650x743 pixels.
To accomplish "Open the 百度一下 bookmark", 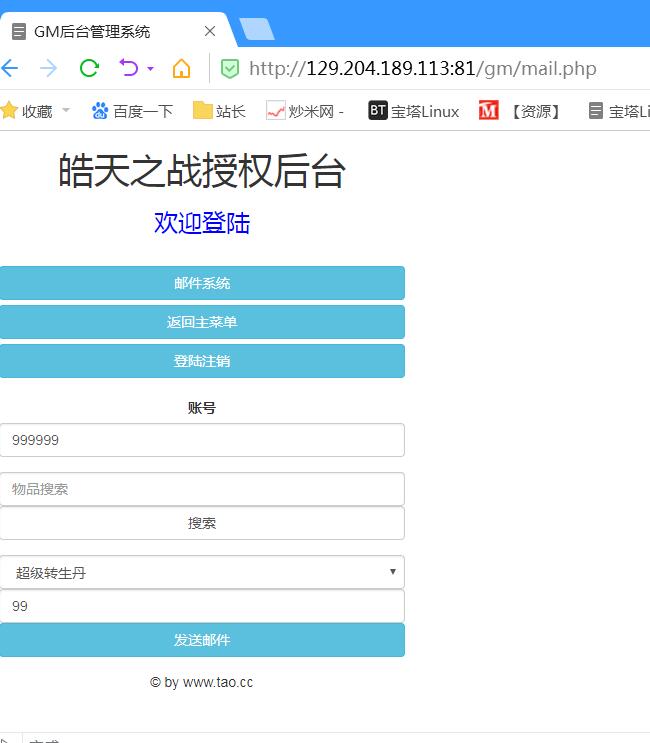I will (131, 111).
